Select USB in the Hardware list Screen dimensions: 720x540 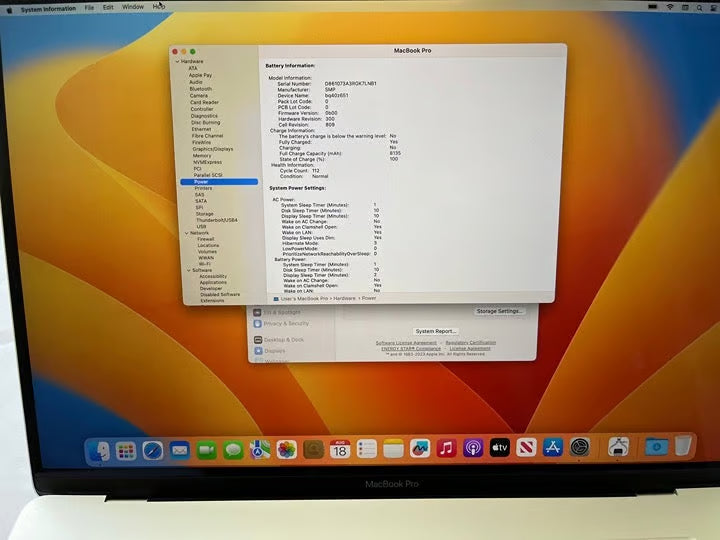[201, 227]
